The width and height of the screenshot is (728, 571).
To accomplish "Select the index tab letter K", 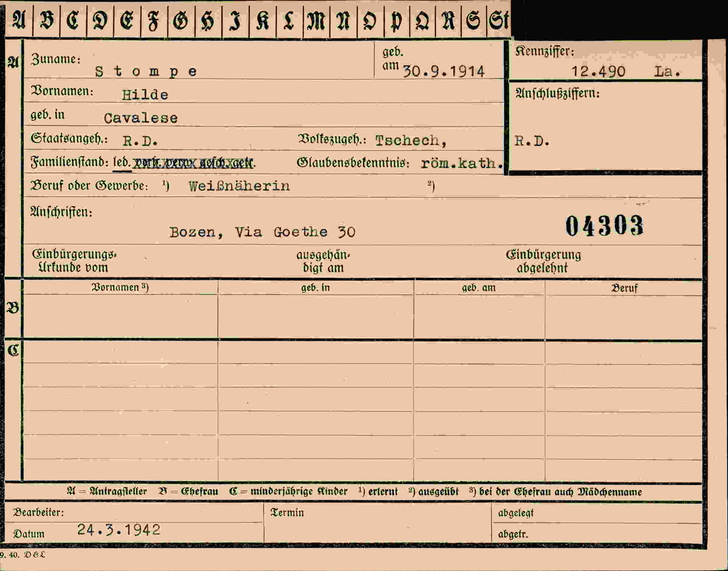I will (x=262, y=21).
